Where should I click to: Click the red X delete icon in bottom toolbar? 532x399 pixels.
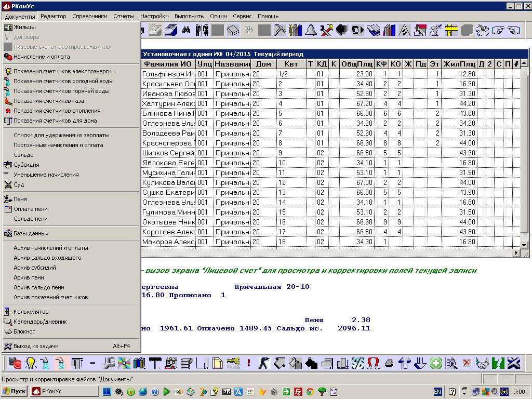coord(467,363)
